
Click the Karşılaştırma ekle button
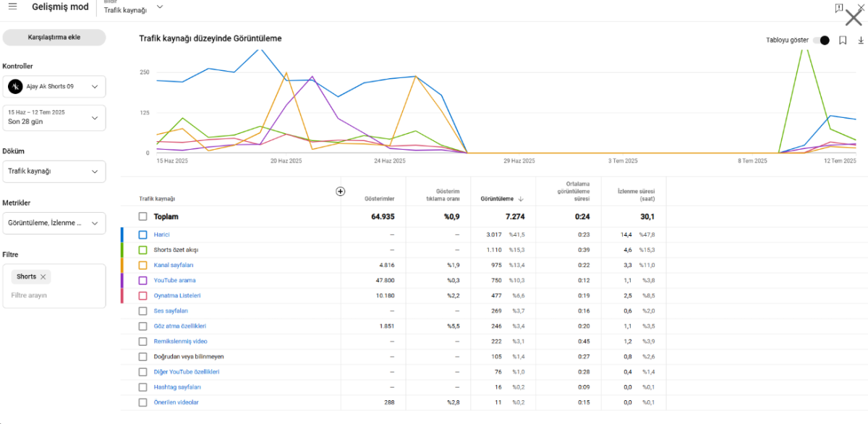click(54, 38)
